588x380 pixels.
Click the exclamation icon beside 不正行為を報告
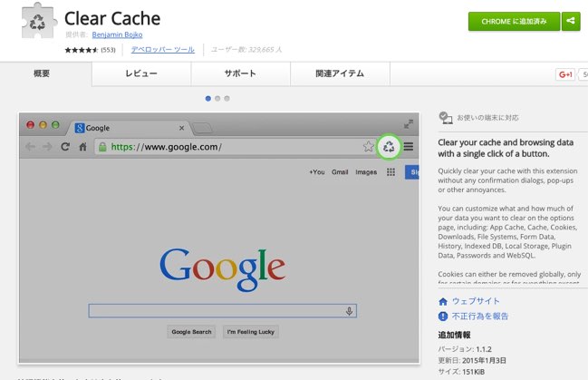click(443, 317)
